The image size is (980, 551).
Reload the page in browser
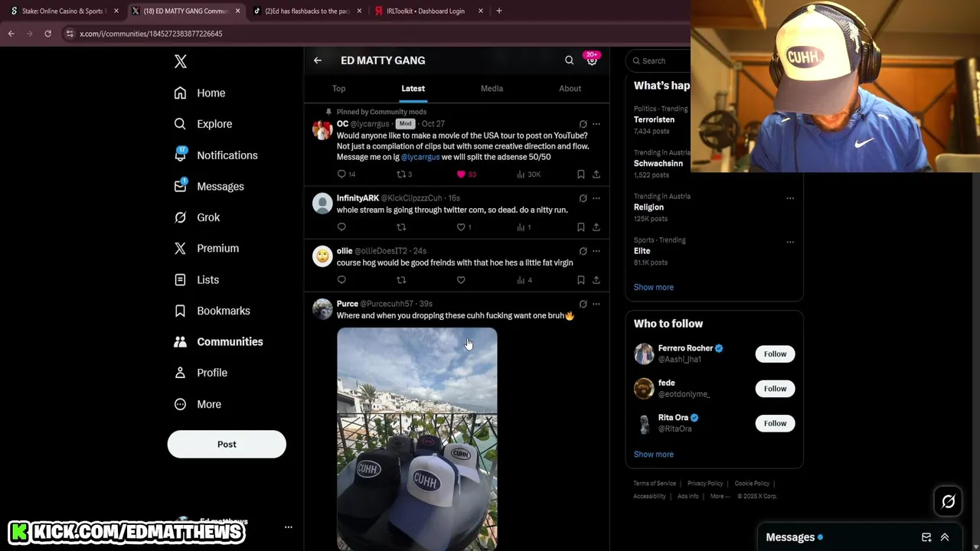[x=47, y=34]
